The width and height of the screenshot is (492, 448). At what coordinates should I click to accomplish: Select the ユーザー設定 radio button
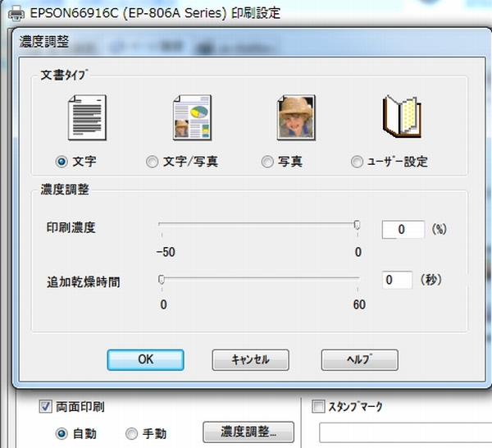357,162
